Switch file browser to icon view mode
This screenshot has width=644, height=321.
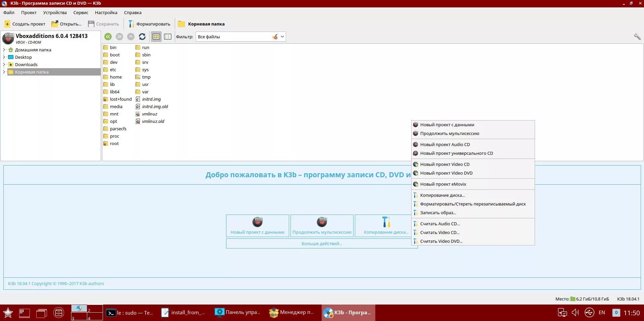(156, 37)
